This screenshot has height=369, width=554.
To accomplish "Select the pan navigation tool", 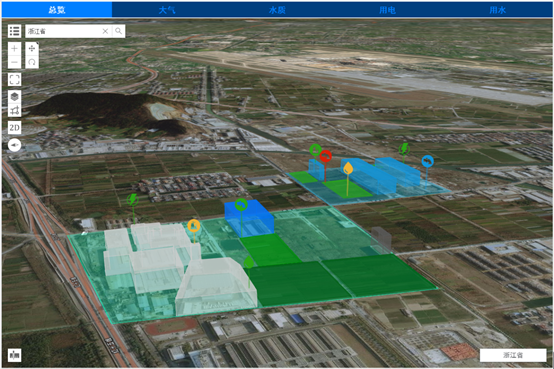I will tap(32, 48).
